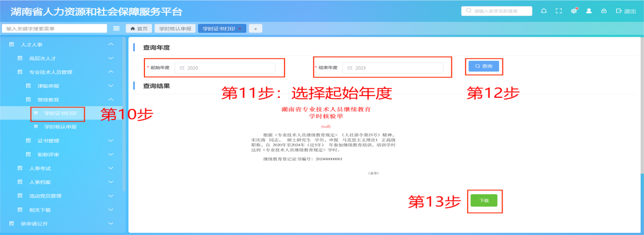Expand the 高层次人才 submenu
644x235 pixels.
[x=111, y=58]
